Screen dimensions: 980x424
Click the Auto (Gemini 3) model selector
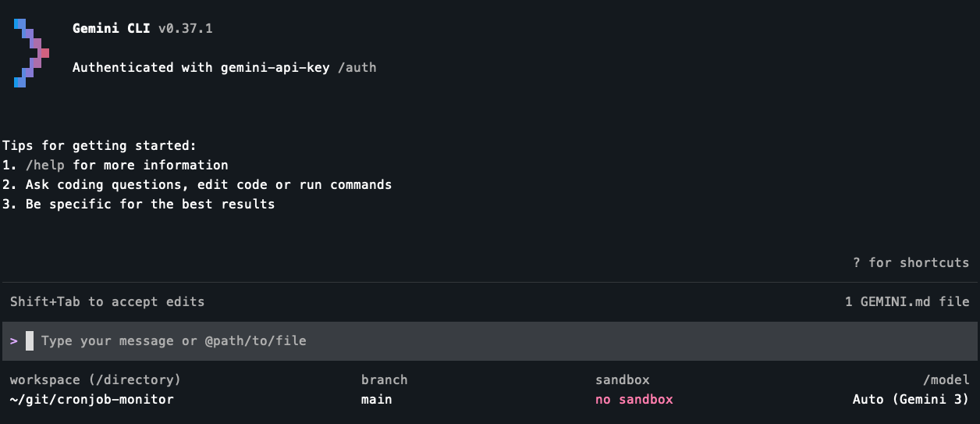point(911,399)
